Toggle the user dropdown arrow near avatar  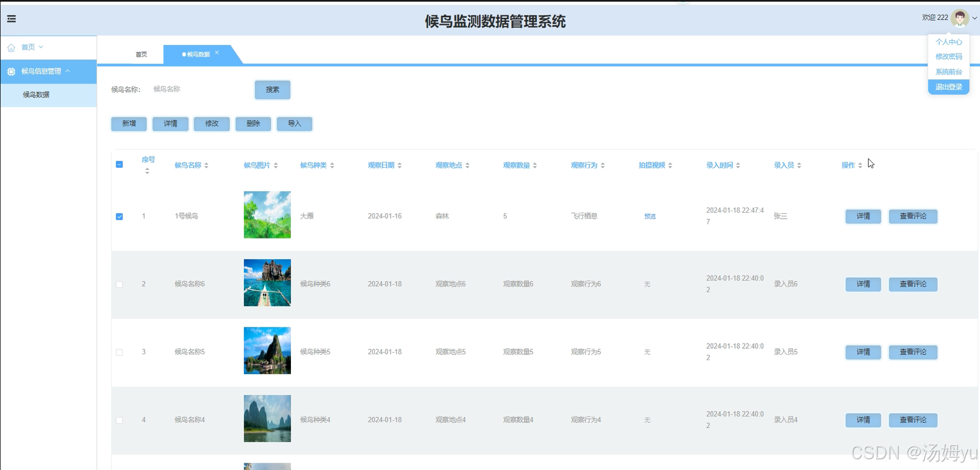pos(975,18)
